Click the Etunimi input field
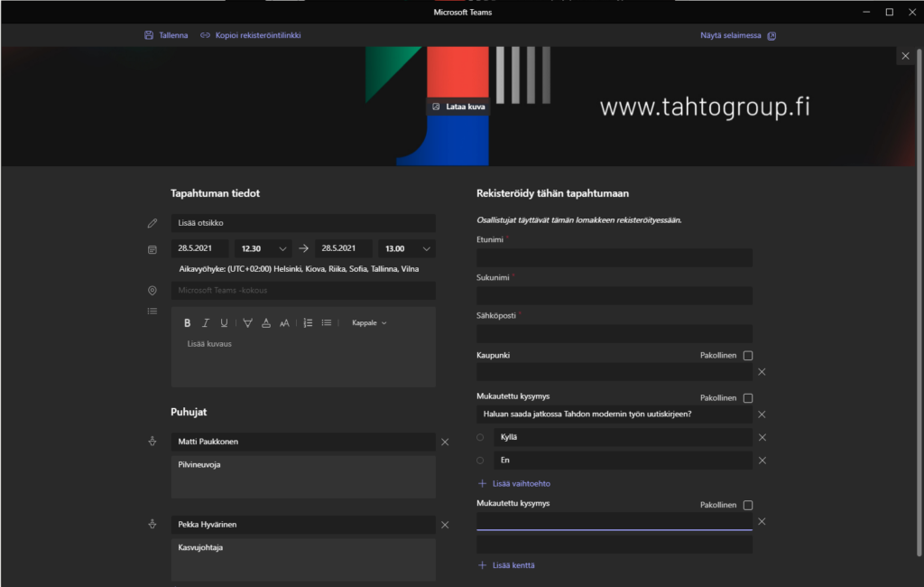Image resolution: width=924 pixels, height=587 pixels. point(614,257)
